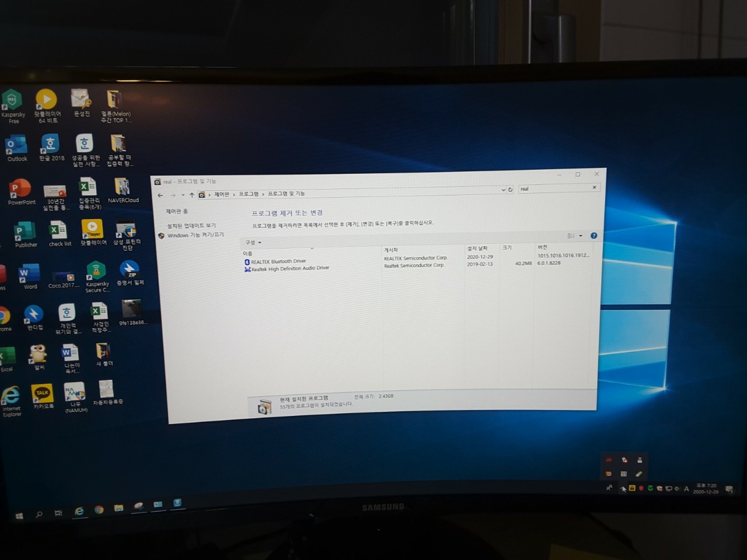747x560 pixels.
Task: Open 삼성 프린터 진단 shortcut
Action: [x=126, y=236]
